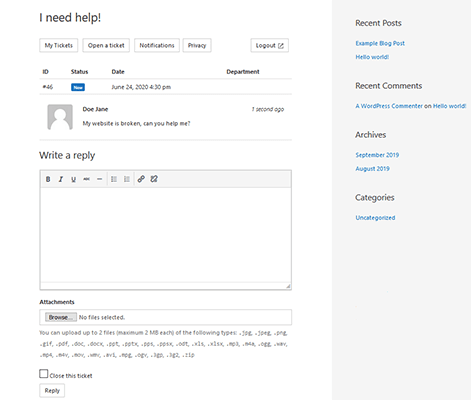The width and height of the screenshot is (471, 400).
Task: Click the New status badge
Action: [78, 87]
